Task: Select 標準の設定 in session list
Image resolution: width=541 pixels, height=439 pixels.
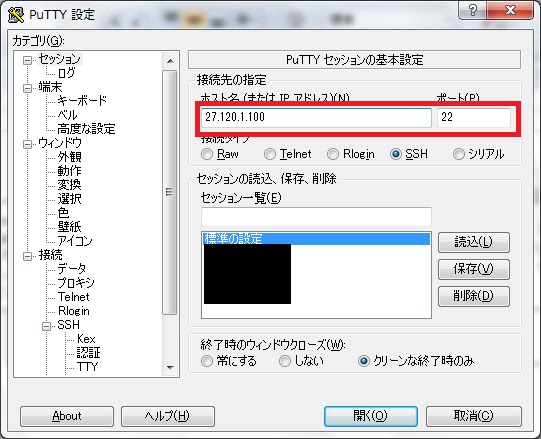Action: [x=316, y=238]
